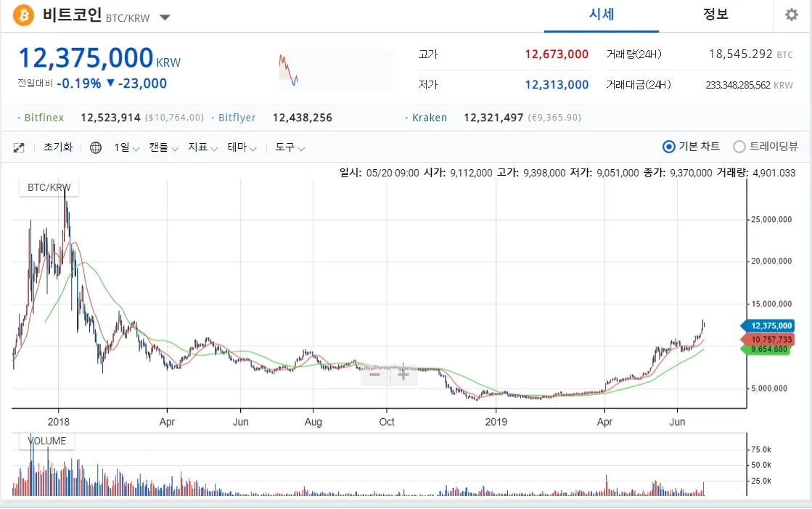This screenshot has height=509, width=812.
Task: Switch to the 시세 tab
Action: 602,15
